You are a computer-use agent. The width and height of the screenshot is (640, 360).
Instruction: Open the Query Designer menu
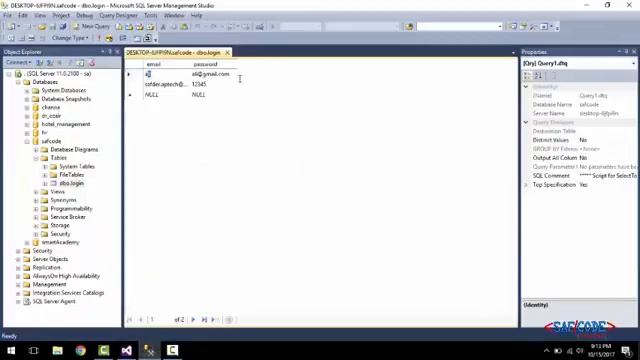(x=118, y=16)
